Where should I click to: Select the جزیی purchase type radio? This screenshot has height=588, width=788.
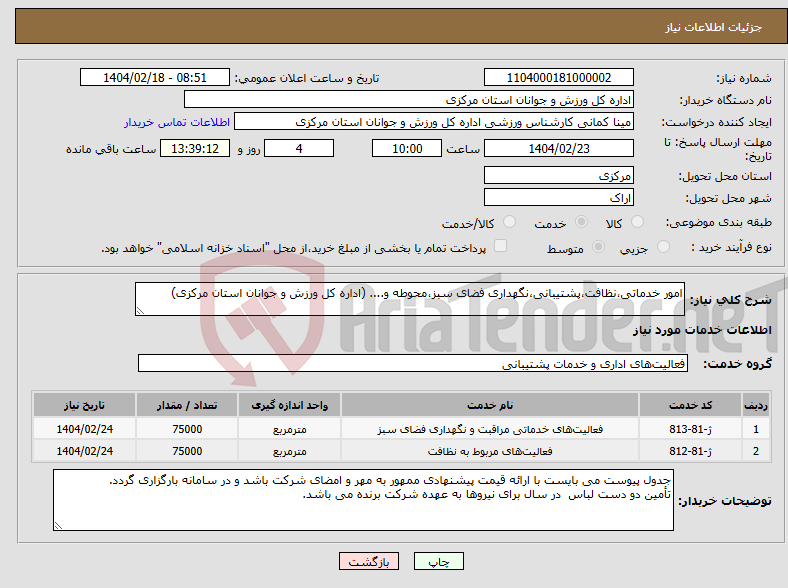[x=663, y=246]
